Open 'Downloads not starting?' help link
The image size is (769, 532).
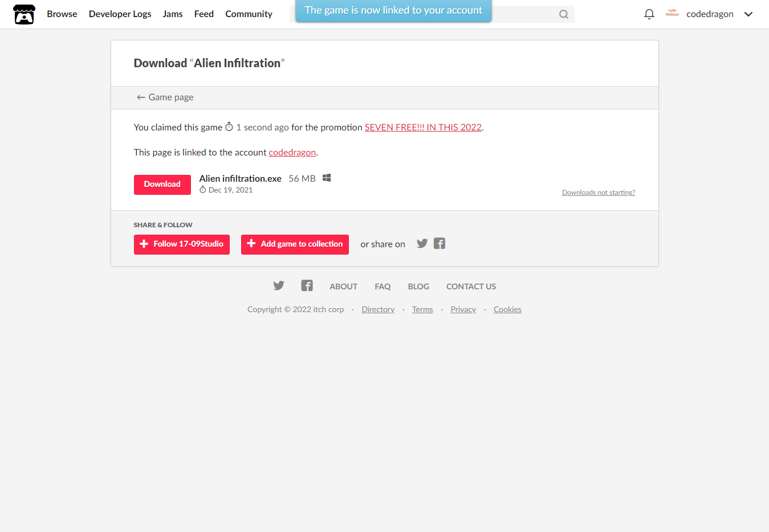point(599,193)
